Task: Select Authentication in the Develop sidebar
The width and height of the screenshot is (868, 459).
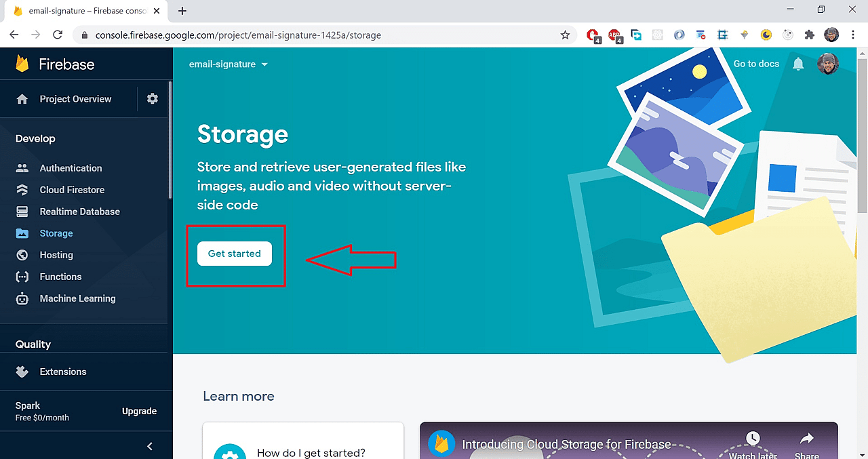Action: 71,167
